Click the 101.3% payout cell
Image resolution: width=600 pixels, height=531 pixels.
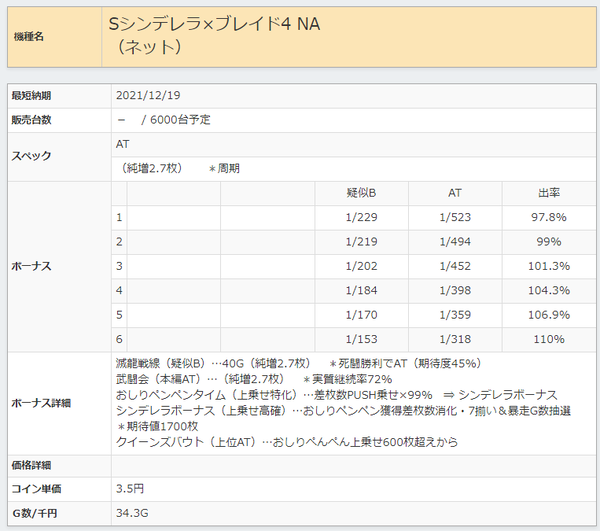click(549, 266)
